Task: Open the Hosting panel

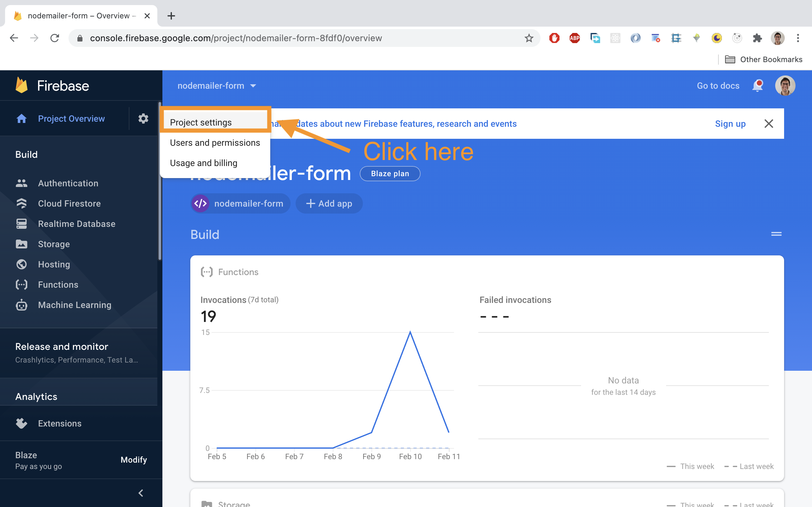Action: pyautogui.click(x=54, y=264)
